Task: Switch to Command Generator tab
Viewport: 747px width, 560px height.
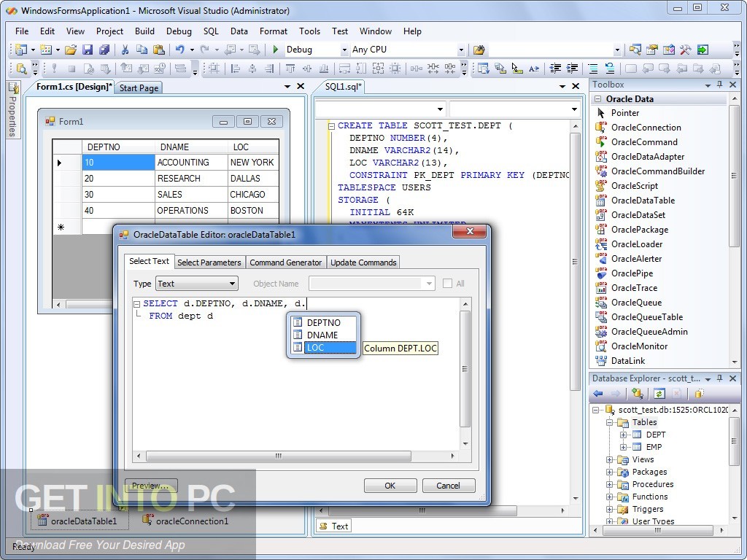Action: [286, 262]
